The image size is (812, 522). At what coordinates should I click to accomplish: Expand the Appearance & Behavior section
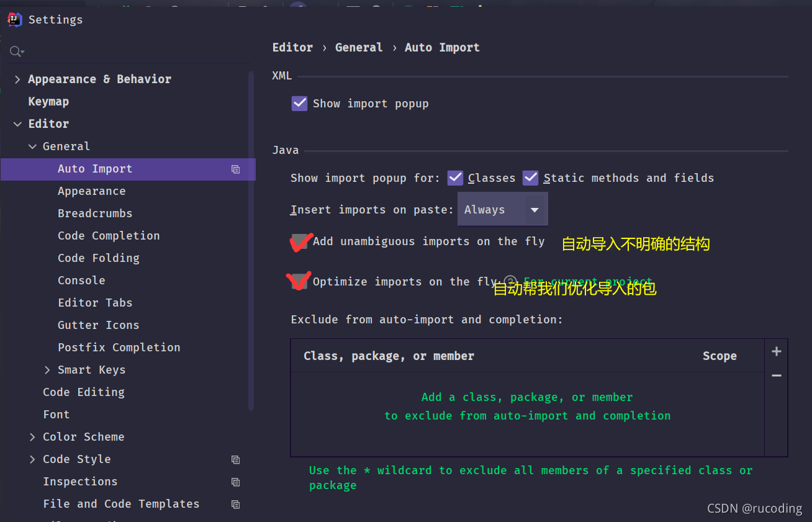coord(17,79)
